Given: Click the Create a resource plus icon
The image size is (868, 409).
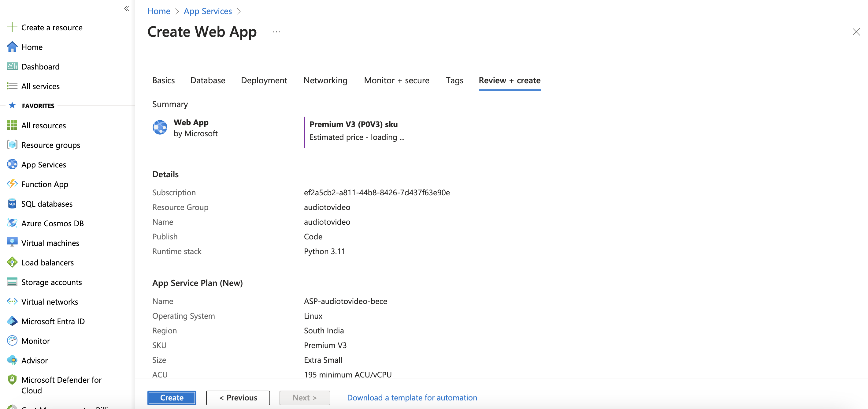Looking at the screenshot, I should pyautogui.click(x=12, y=27).
